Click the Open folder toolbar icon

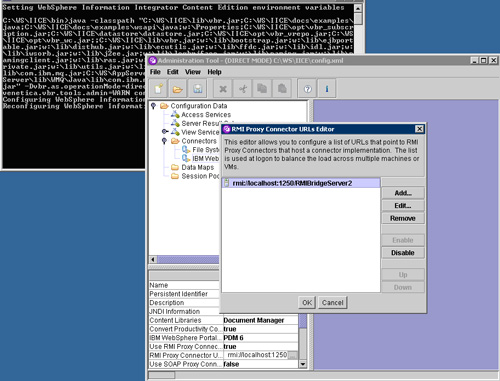pos(178,89)
